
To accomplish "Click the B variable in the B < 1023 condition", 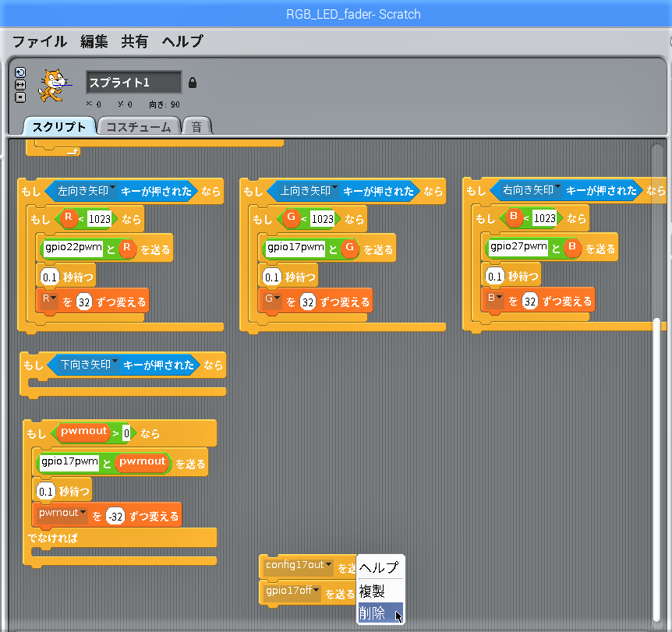I will pyautogui.click(x=514, y=217).
